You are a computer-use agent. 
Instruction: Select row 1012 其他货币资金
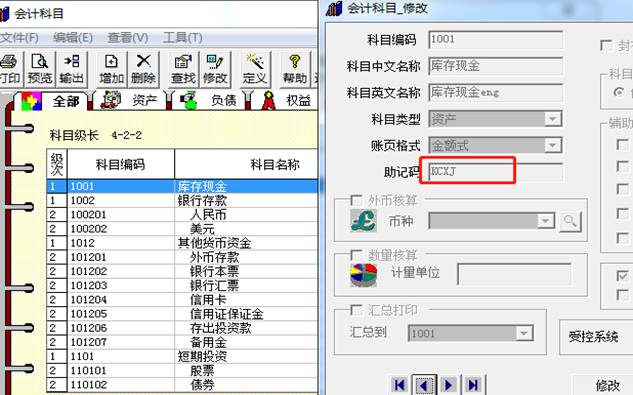[182, 243]
